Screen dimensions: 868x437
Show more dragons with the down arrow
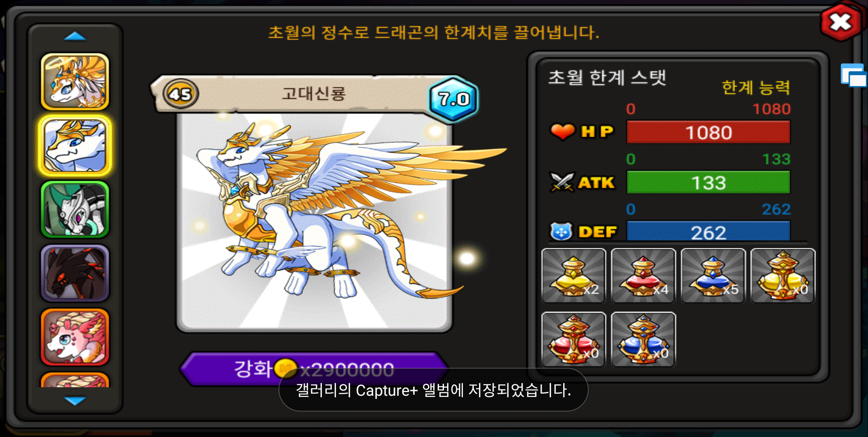click(75, 401)
